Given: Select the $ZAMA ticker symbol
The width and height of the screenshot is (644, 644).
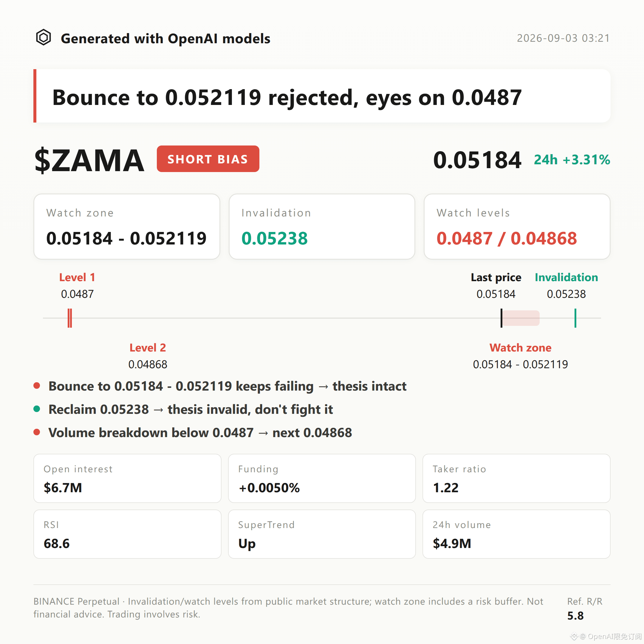Looking at the screenshot, I should tap(89, 161).
